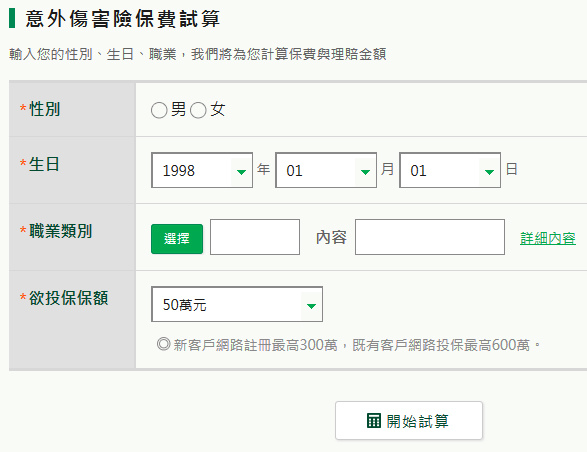Open the birth month dropdown
Viewport: 587px width, 452px height.
(326, 170)
